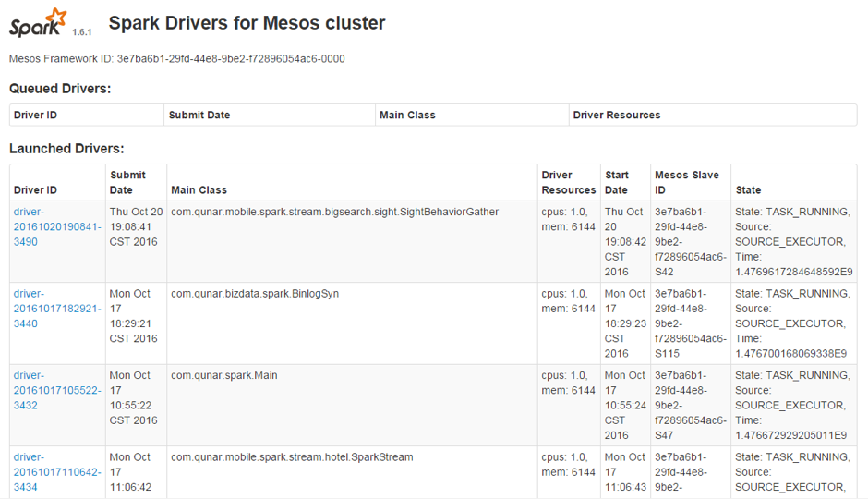
Task: Open driver-20161017105522-3432 details link
Action: [x=56, y=390]
